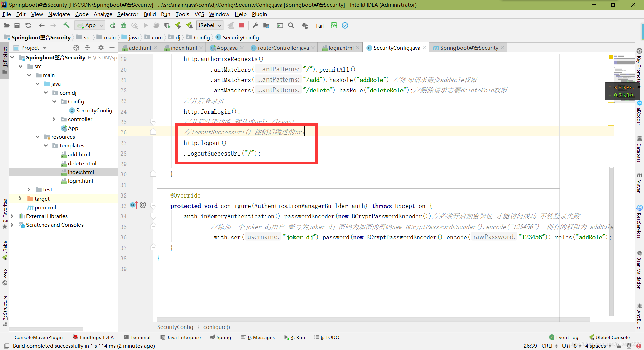Toggle the 2: Favorites side panel
The width and height of the screenshot is (644, 350).
[5, 214]
